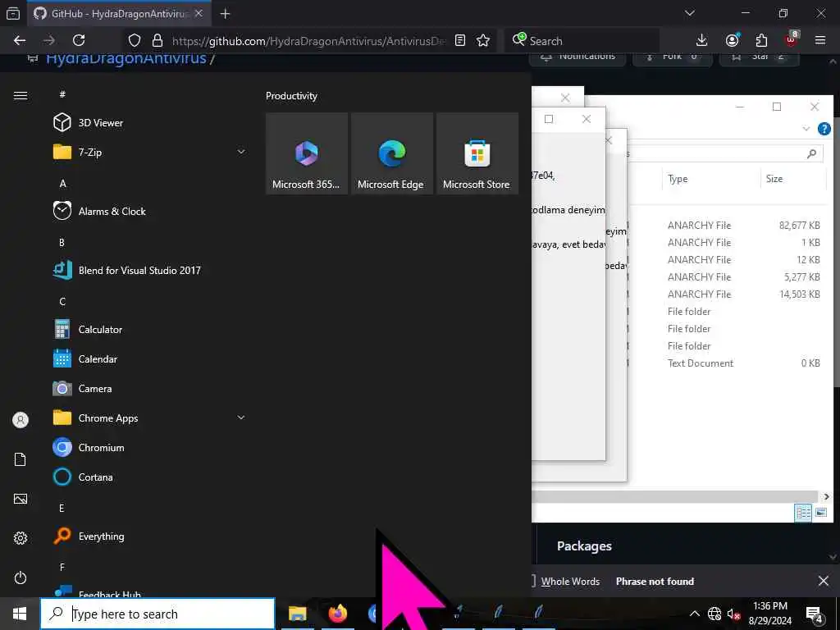Viewport: 840px width, 630px height.
Task: Open the Start menu user account icon
Action: [x=21, y=420]
